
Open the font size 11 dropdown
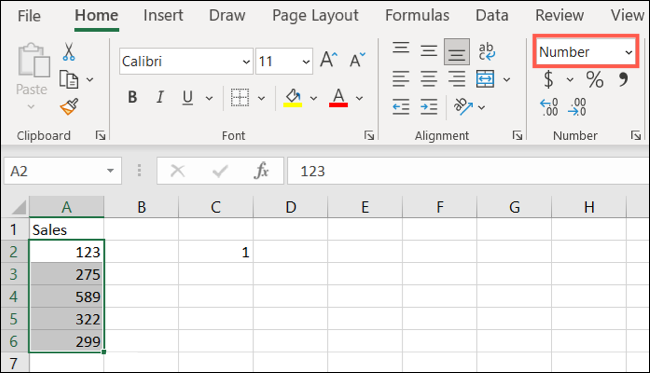pos(306,62)
